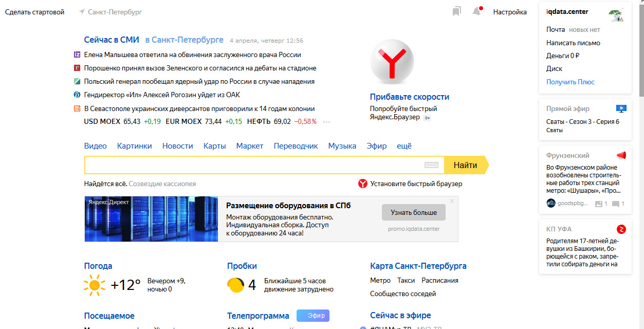Screen dimensions: 644x329
Task: Click the source icon beside Порошенко headline
Action: tap(77, 68)
